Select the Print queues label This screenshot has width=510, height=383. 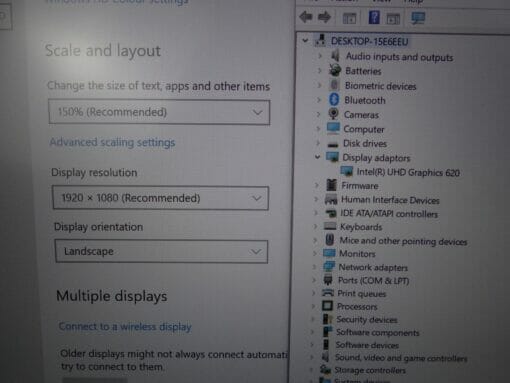pyautogui.click(x=361, y=294)
